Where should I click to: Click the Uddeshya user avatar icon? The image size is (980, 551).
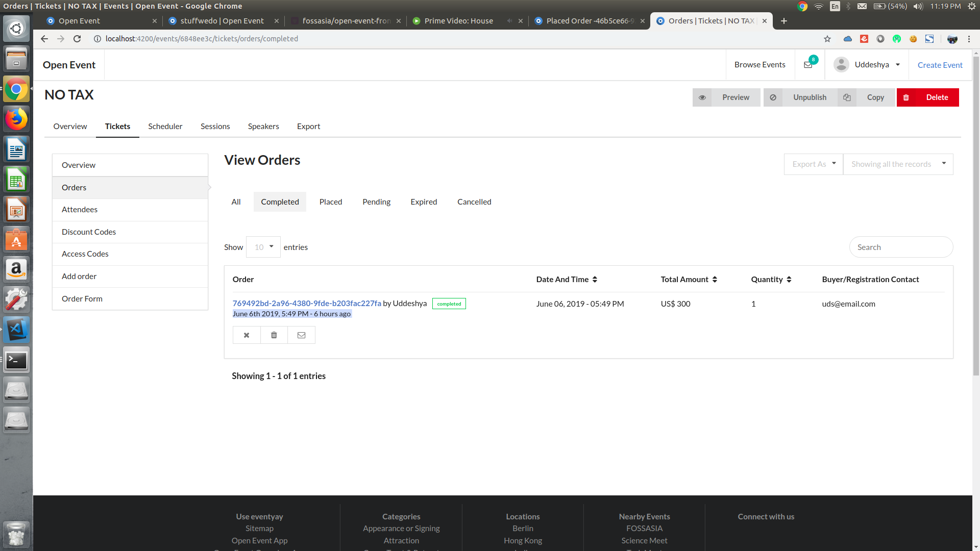[x=841, y=65]
